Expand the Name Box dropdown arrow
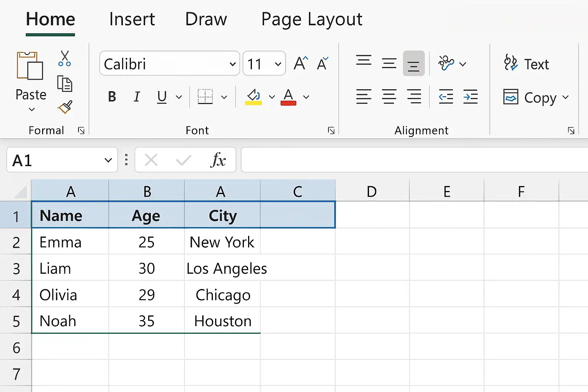Viewport: 588px width, 392px height. (108, 160)
